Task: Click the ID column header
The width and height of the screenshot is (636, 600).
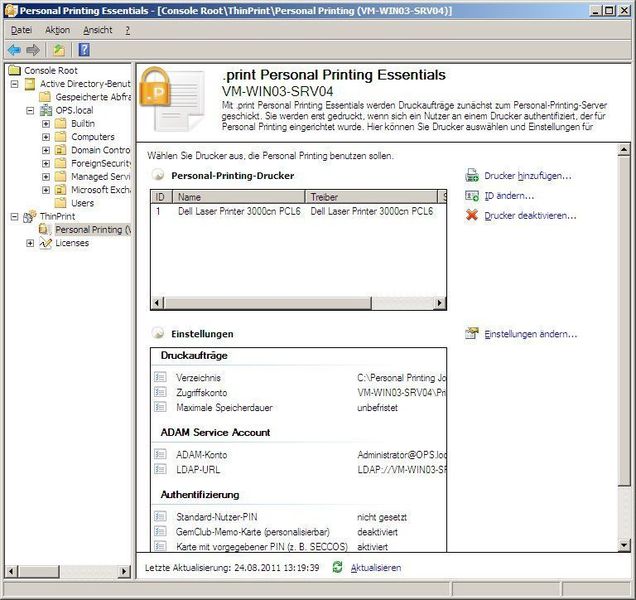Action: click(161, 197)
